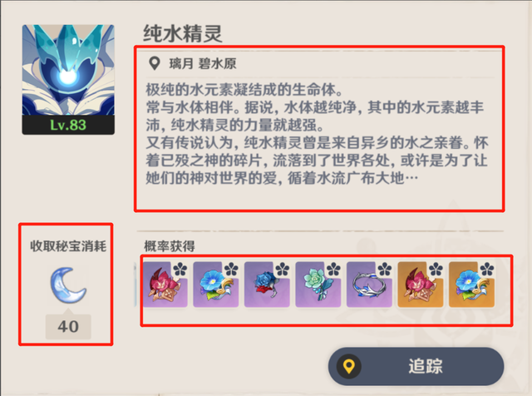Screen dimensions: 532x396
Task: Click the boss description text paragraph
Action: click(x=317, y=134)
